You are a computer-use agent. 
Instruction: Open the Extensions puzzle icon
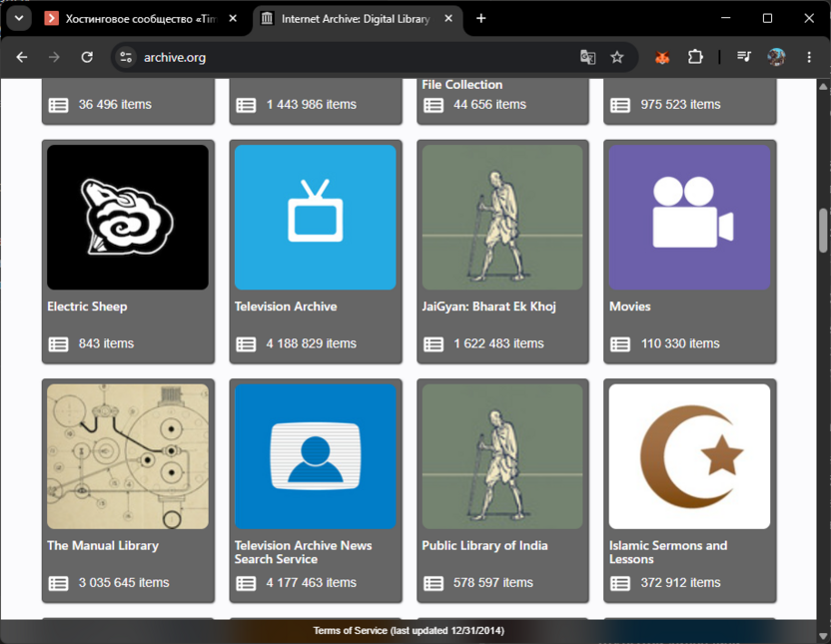click(x=695, y=57)
